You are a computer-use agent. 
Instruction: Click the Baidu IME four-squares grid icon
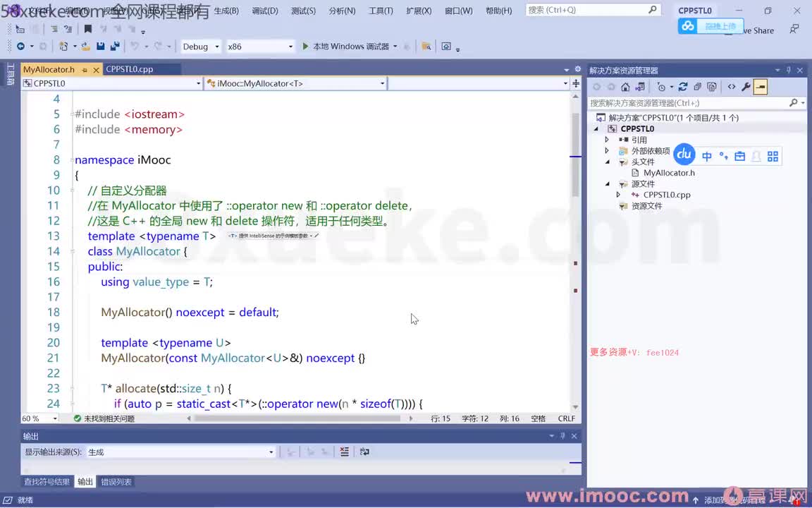click(x=773, y=156)
